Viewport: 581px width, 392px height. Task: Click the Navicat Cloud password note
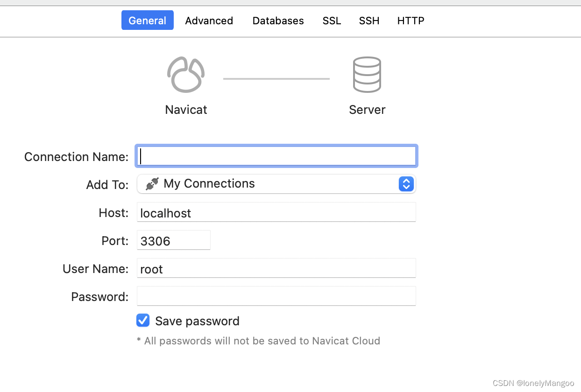(258, 341)
